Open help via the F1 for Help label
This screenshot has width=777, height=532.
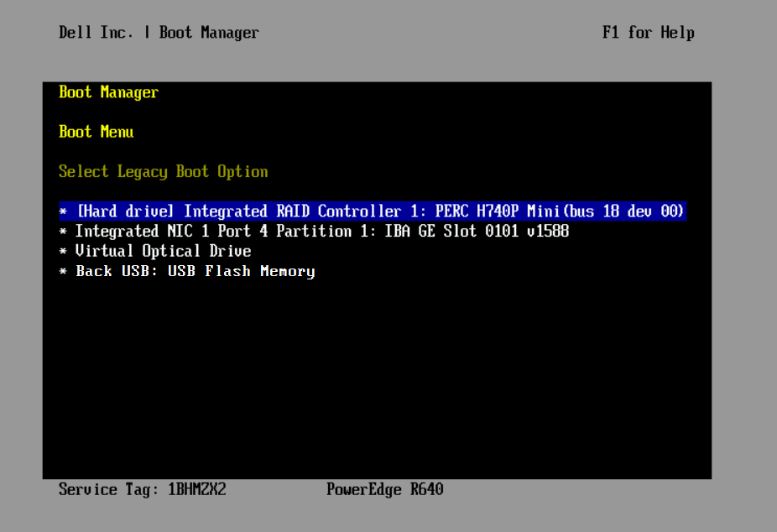coord(648,33)
